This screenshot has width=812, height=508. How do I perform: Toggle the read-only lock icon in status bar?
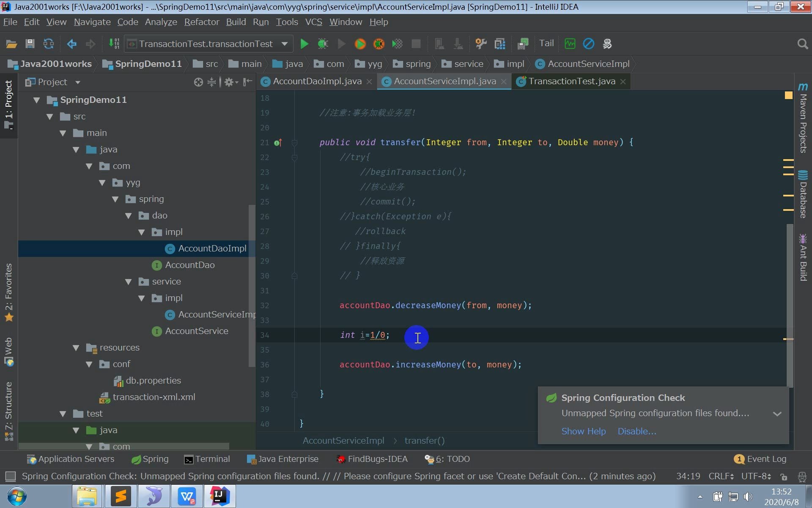(783, 477)
